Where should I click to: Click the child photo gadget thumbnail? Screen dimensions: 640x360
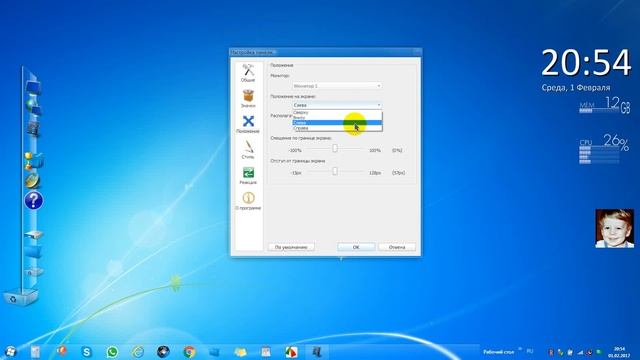pos(614,229)
